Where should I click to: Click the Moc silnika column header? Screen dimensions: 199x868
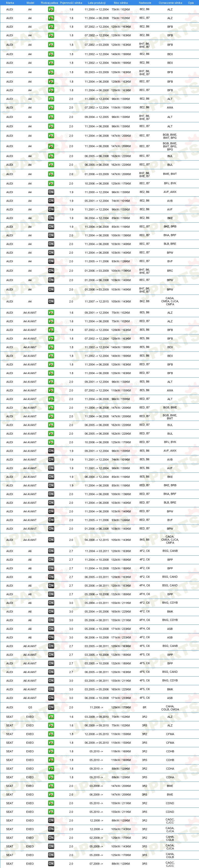pos(121,3)
